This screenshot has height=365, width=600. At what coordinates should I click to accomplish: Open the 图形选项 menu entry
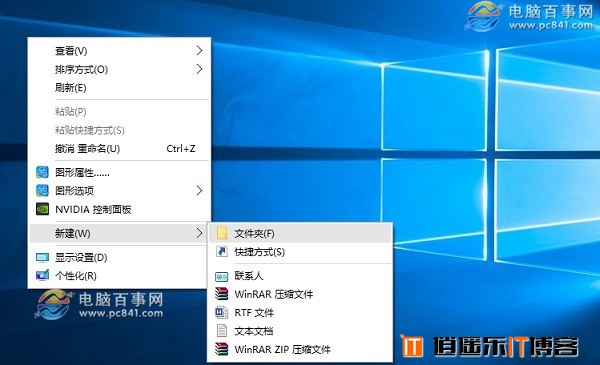(120, 191)
